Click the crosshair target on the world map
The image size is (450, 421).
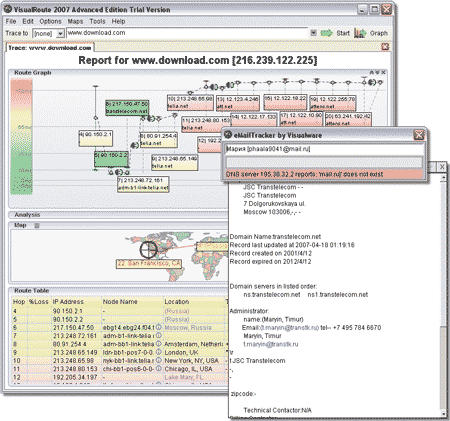coord(148,250)
